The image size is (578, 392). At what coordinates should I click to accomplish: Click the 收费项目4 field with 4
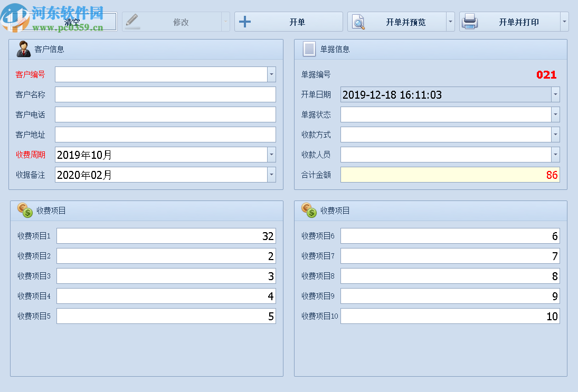pos(166,296)
